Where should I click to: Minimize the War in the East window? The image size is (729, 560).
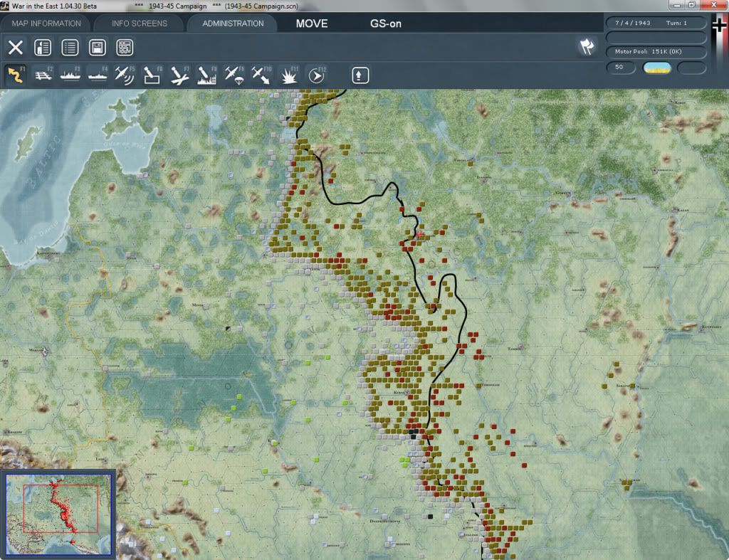coord(677,5)
